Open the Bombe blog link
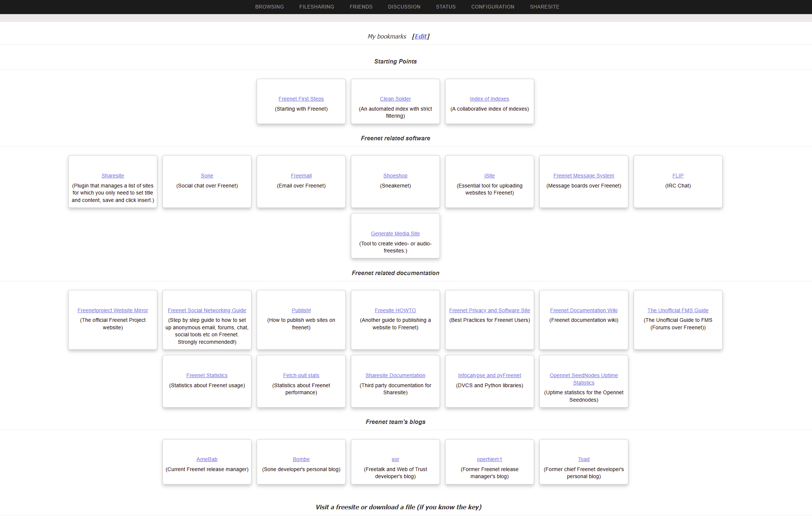The image size is (812, 516). (301, 459)
